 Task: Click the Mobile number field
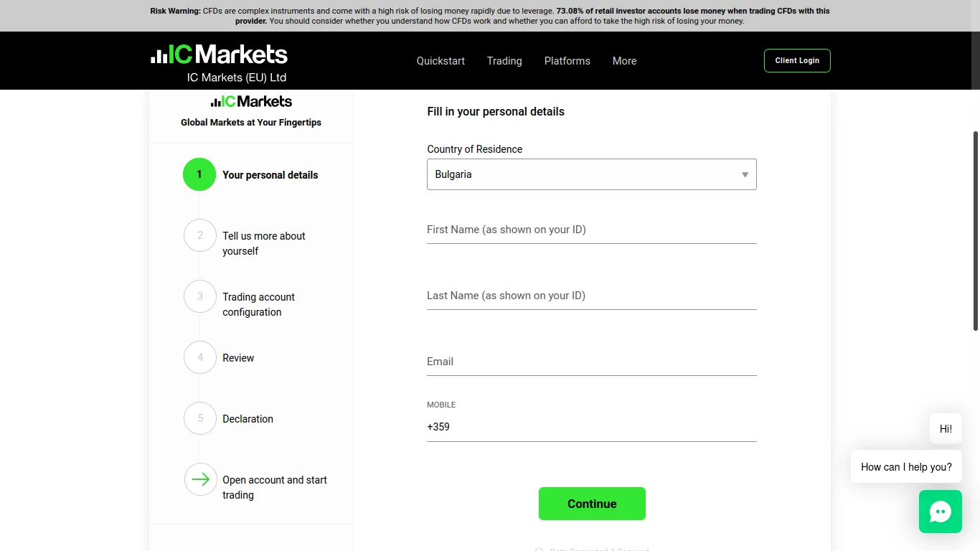point(592,427)
